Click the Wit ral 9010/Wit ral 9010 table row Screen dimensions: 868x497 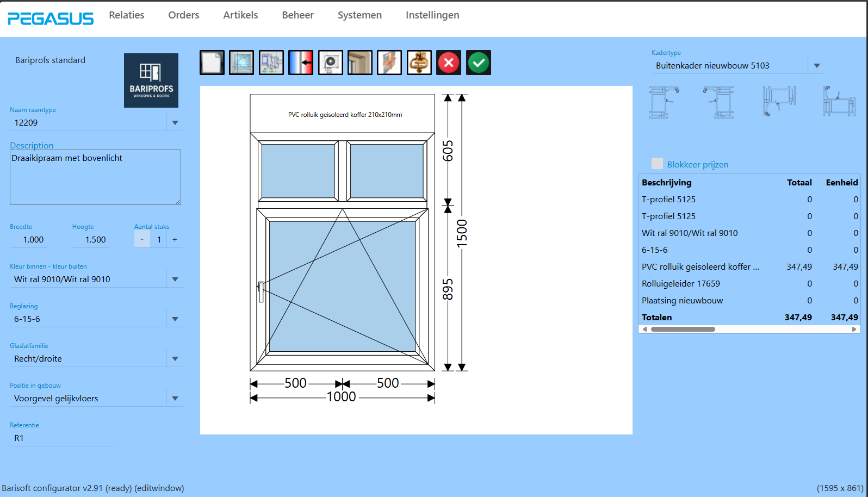pyautogui.click(x=749, y=233)
